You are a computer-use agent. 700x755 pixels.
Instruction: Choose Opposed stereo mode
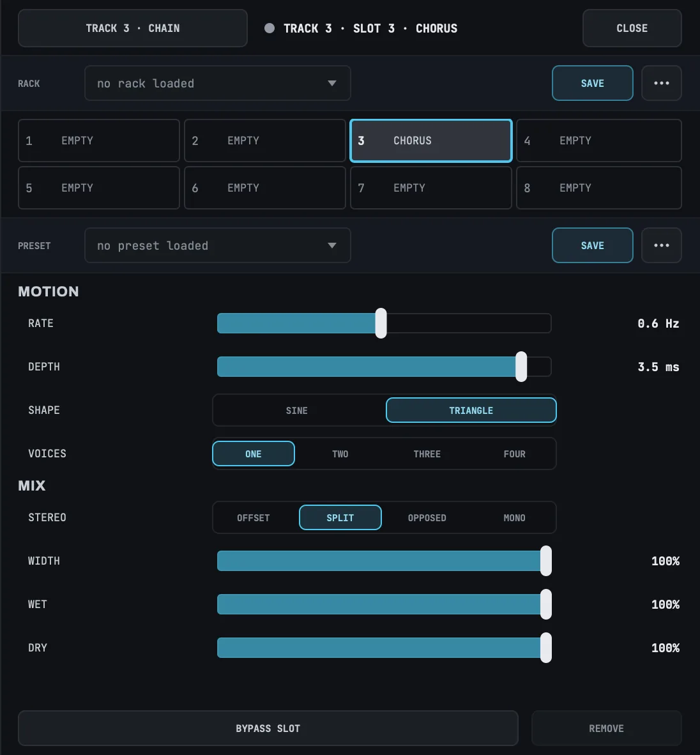(427, 517)
